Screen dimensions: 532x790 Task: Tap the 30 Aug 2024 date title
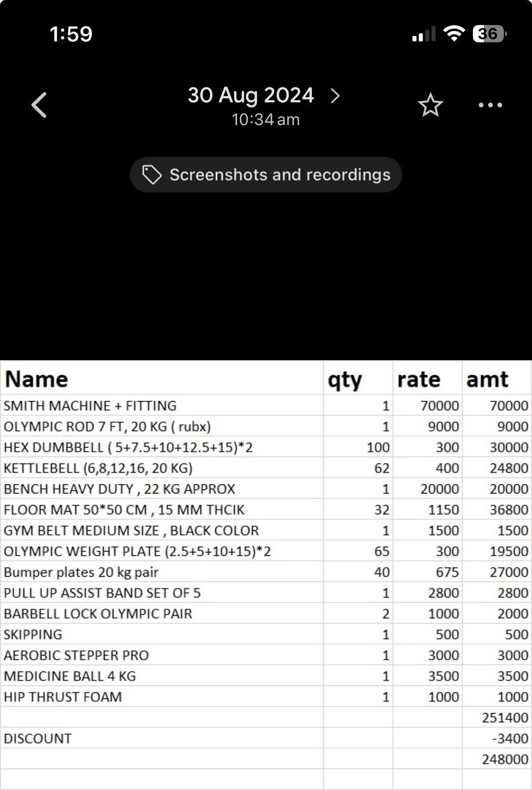[251, 96]
